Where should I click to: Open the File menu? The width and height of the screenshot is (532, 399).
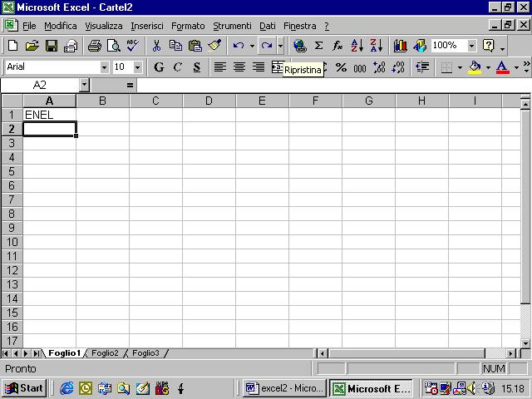29,26
